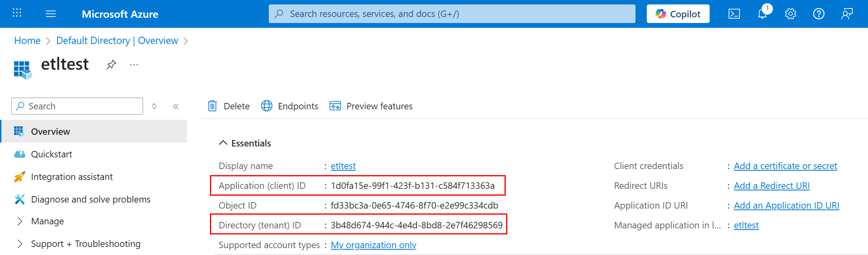The image size is (868, 255).
Task: Click the Overview sidebar icon
Action: pos(19,131)
